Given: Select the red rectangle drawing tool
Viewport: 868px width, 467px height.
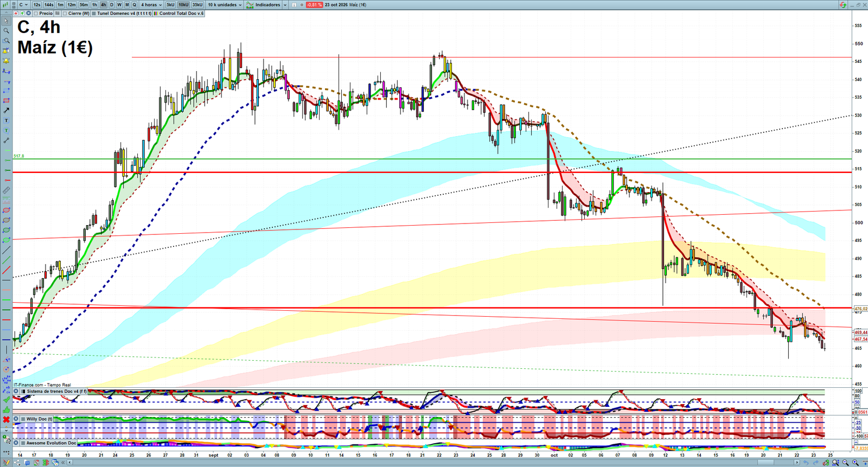Looking at the screenshot, I should 7,100.
